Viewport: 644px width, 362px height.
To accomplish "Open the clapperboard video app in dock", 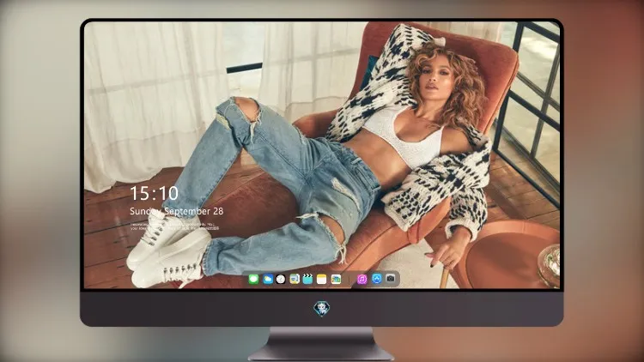I will (307, 280).
